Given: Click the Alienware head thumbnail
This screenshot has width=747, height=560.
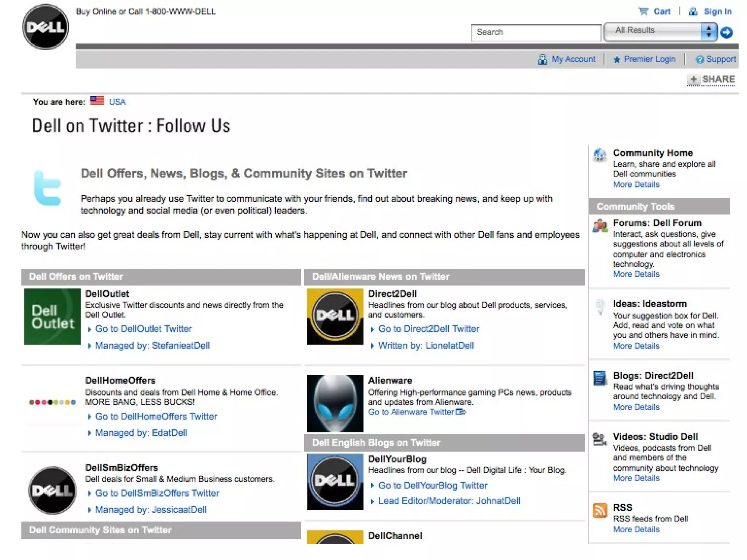Looking at the screenshot, I should pyautogui.click(x=335, y=403).
